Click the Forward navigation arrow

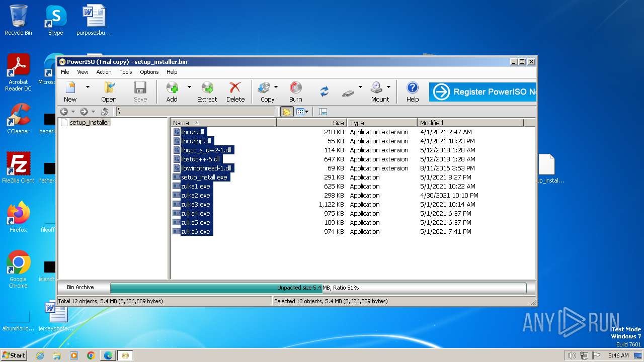point(84,112)
